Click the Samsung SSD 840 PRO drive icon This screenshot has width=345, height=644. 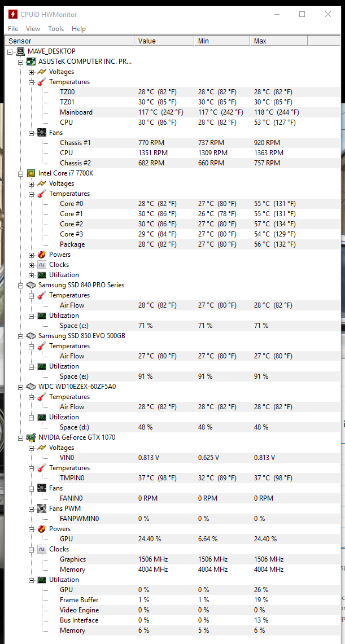pos(32,285)
